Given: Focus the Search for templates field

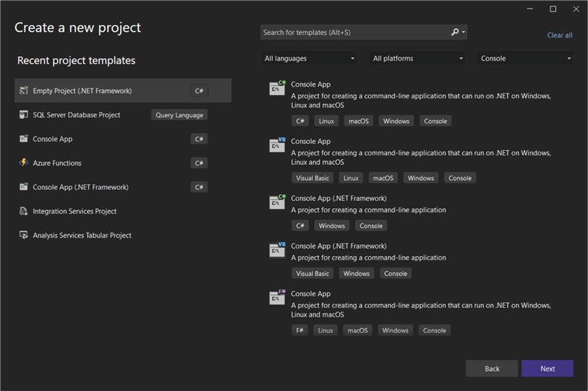Looking at the screenshot, I should [x=354, y=32].
